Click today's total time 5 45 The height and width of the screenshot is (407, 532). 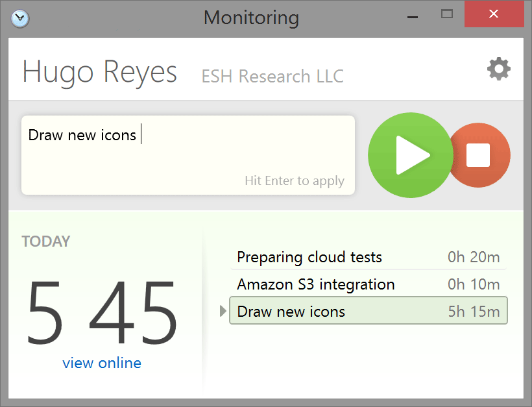click(102, 312)
